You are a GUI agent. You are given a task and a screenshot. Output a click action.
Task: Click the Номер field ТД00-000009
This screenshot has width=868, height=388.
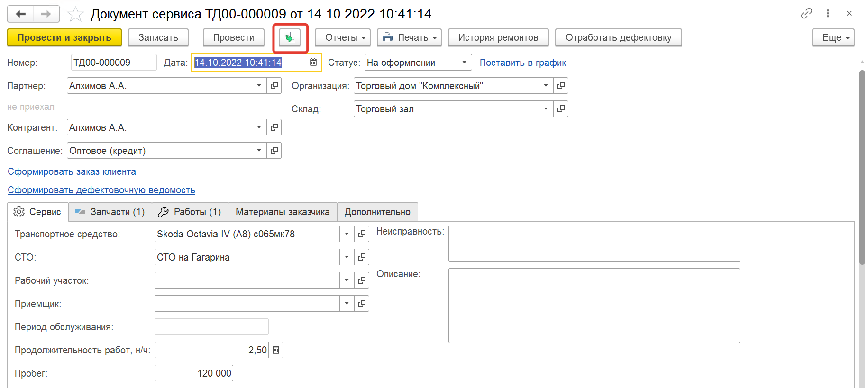(114, 63)
